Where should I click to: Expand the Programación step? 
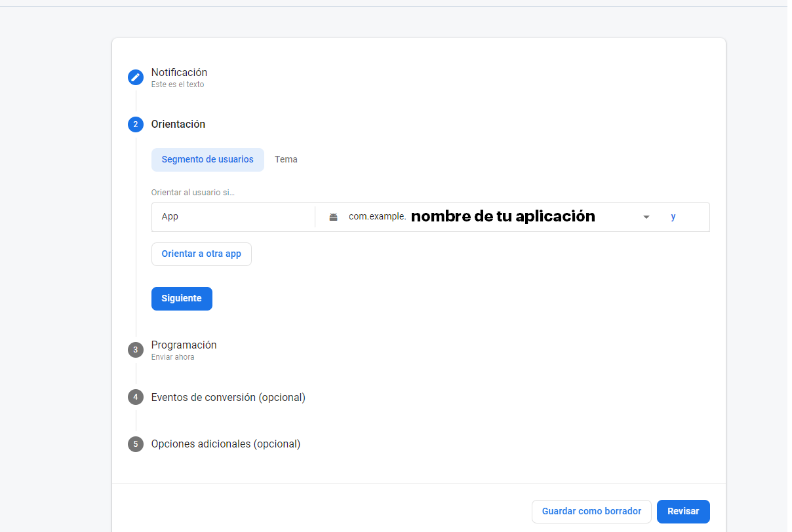tap(184, 345)
